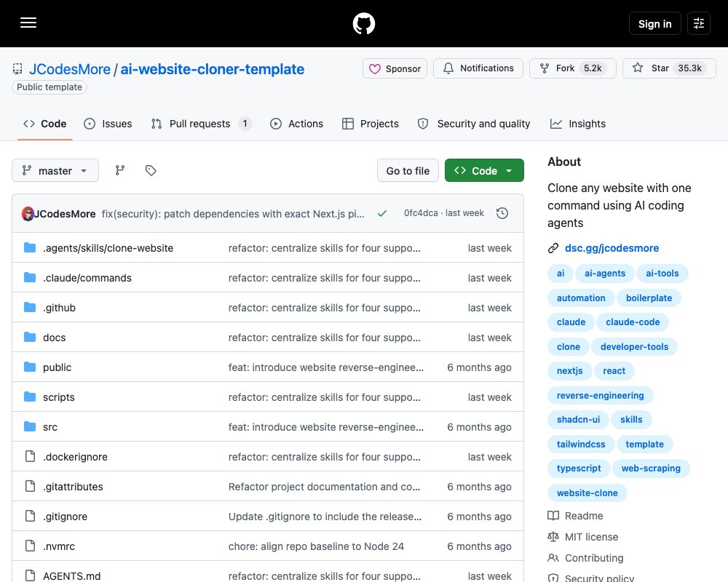Go to GitHub homepage via Octocat logo
This screenshot has width=728, height=582.
[x=364, y=23]
